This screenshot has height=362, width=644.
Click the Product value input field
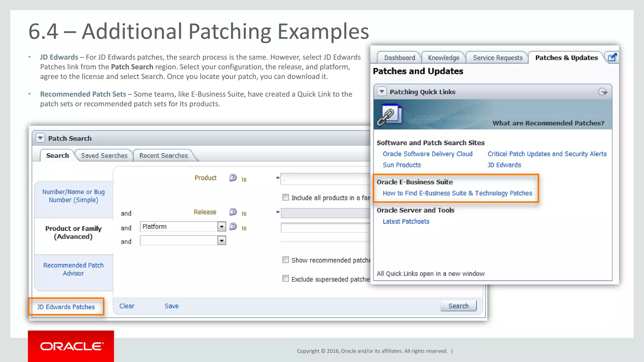pyautogui.click(x=325, y=179)
